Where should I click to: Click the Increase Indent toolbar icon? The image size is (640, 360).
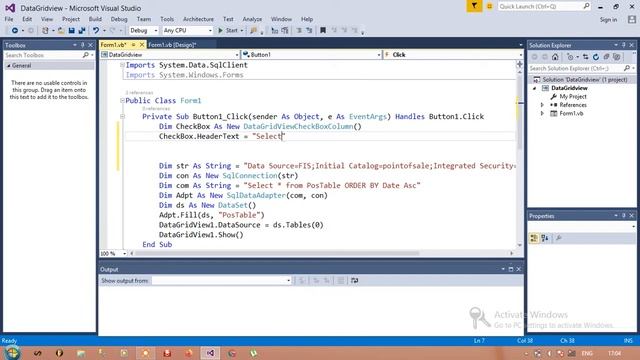[x=309, y=31]
